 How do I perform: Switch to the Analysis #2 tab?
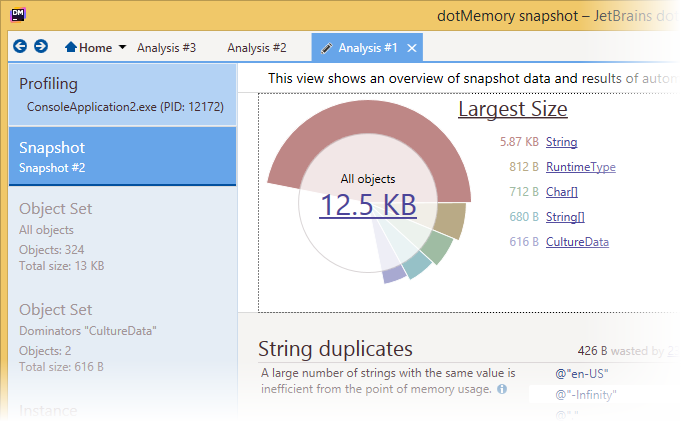point(256,48)
